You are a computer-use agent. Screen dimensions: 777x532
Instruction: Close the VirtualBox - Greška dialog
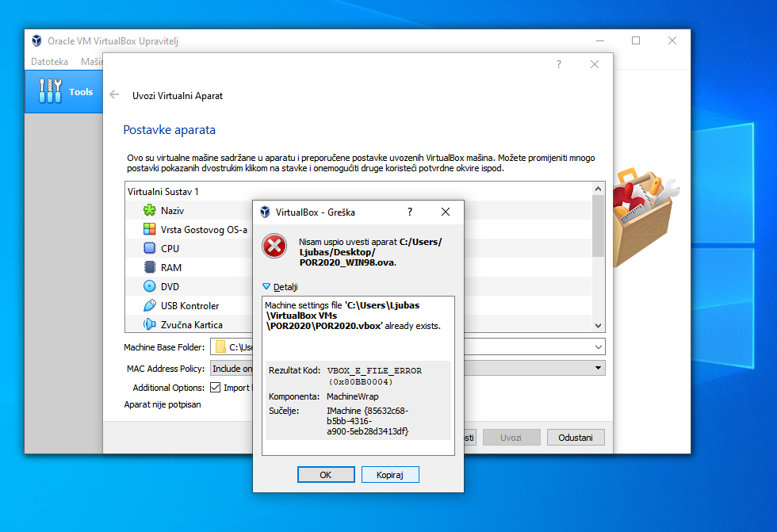(x=446, y=212)
